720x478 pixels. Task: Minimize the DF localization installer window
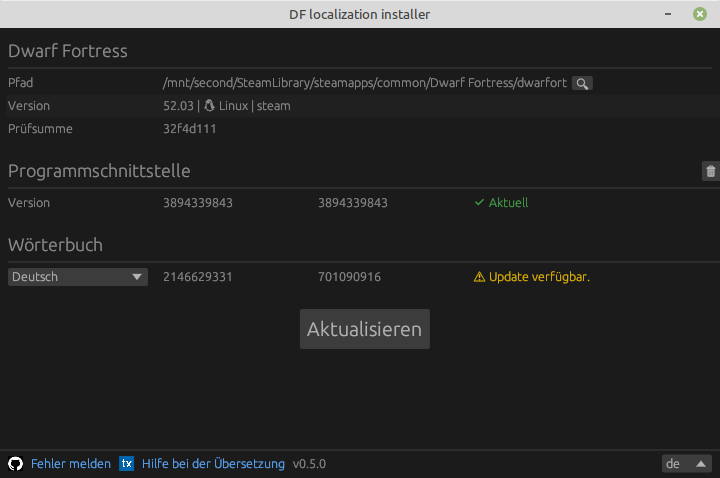[x=668, y=14]
